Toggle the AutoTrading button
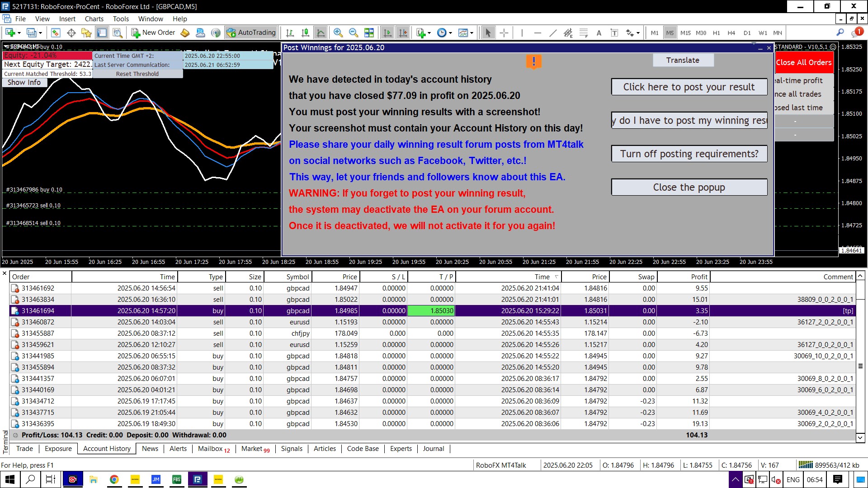The image size is (868, 488). pyautogui.click(x=251, y=33)
